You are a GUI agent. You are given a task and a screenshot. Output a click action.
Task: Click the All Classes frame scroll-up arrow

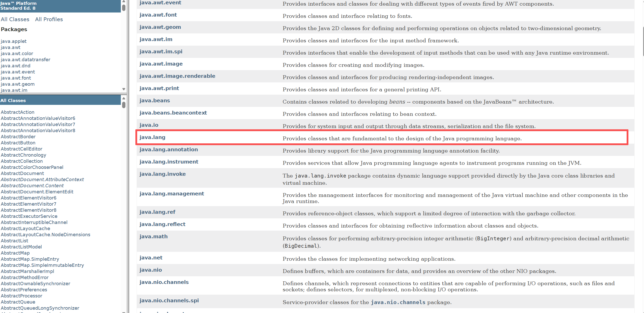[124, 98]
